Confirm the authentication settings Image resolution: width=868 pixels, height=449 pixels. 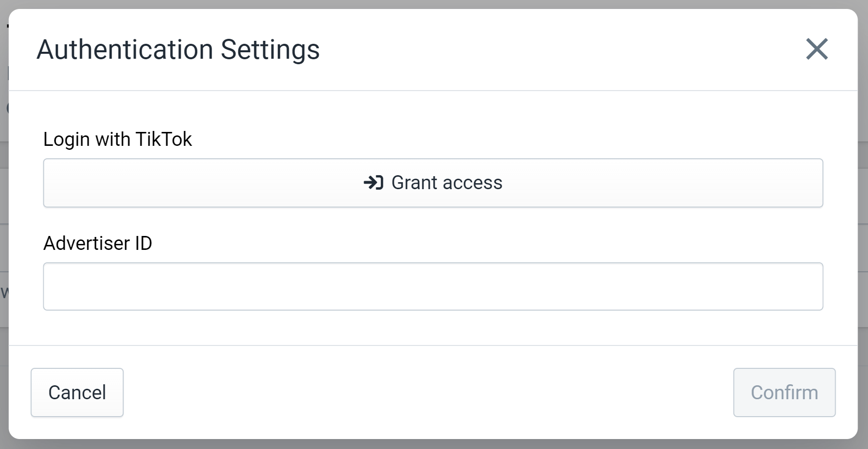pos(784,392)
